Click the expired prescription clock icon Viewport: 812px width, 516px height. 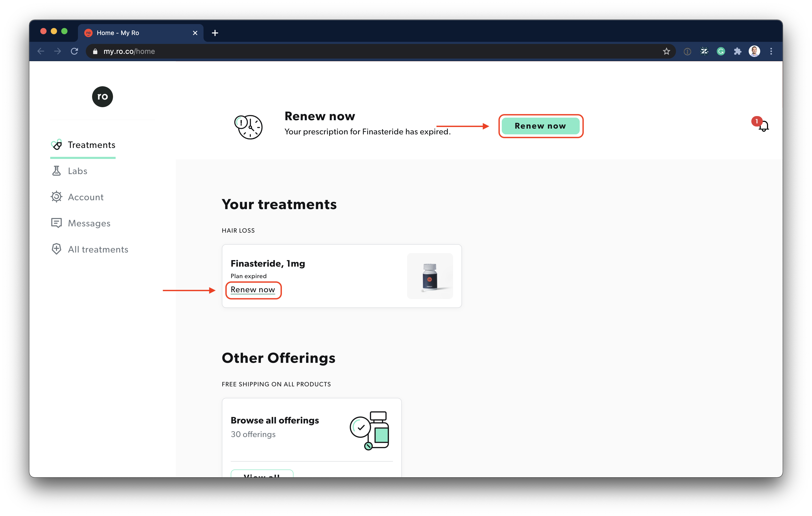click(249, 127)
